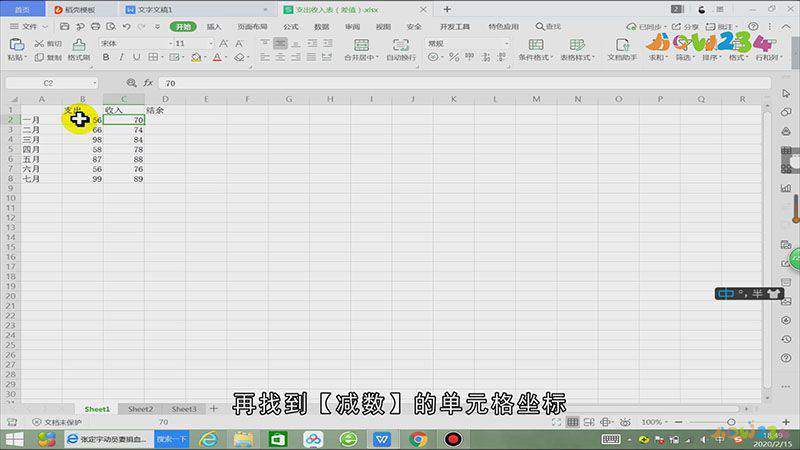Switch to normal grid view in status bar
Screen dimensions: 800x450
click(x=573, y=422)
